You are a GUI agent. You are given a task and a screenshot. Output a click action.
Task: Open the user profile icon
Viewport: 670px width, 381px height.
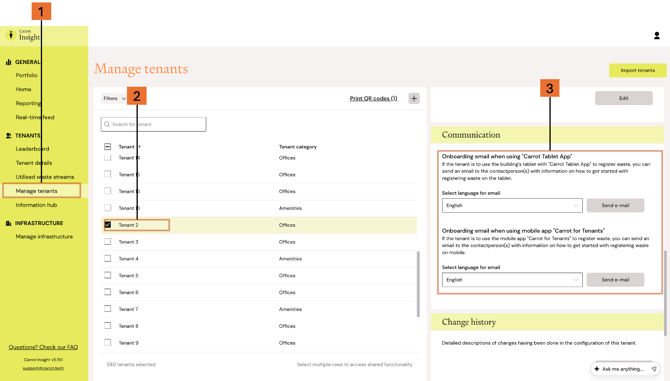[657, 36]
